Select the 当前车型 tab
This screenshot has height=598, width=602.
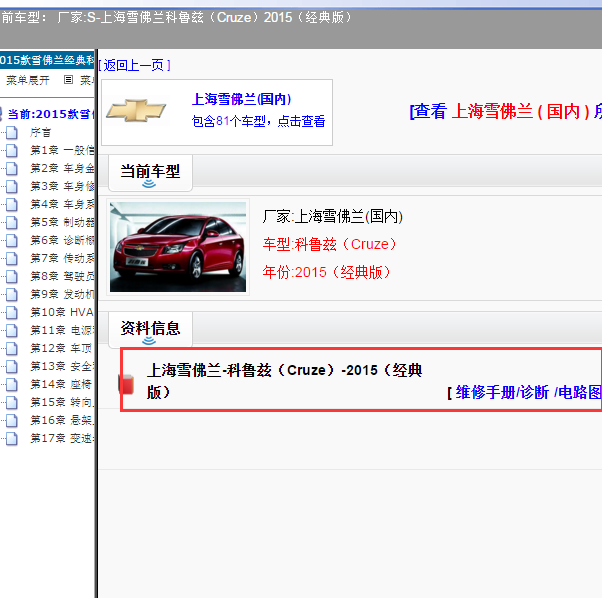click(150, 172)
